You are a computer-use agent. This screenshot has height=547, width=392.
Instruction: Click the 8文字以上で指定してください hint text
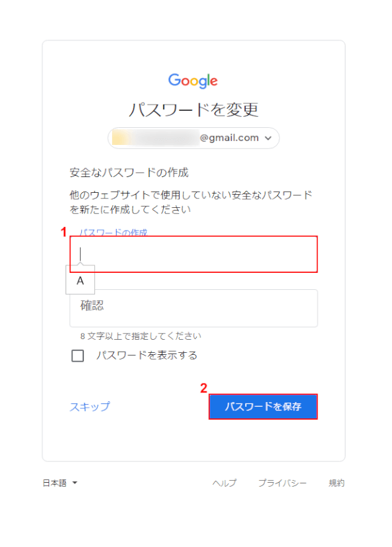pos(141,336)
